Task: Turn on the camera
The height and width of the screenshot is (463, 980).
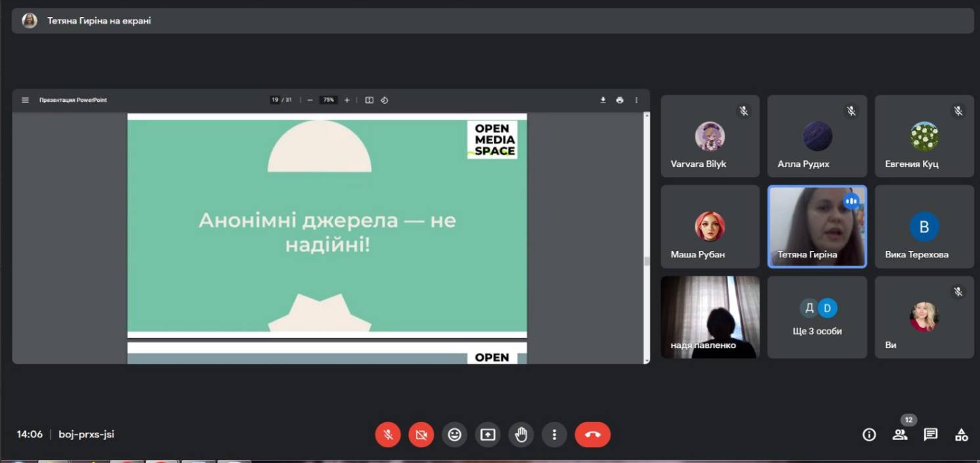Action: coord(421,435)
